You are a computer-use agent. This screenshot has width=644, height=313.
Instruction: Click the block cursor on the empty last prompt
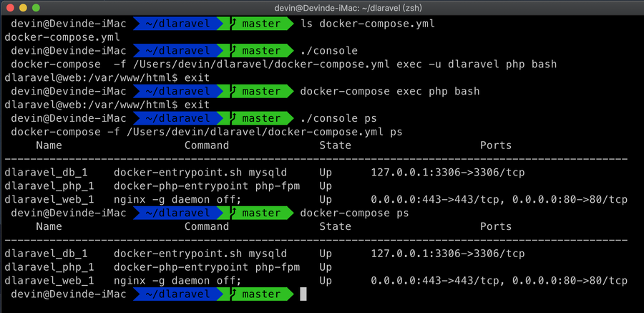tap(303, 294)
